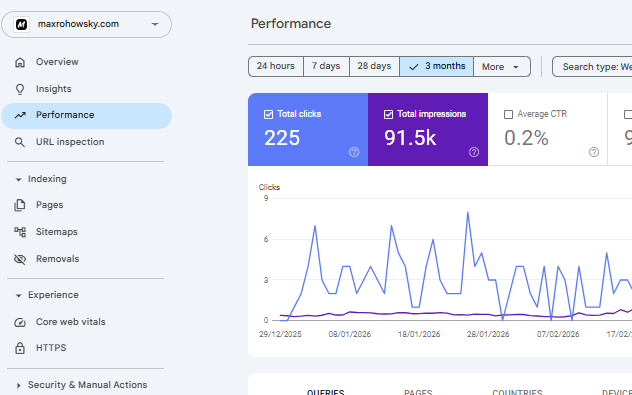Image resolution: width=632 pixels, height=395 pixels.
Task: Click the Performance trend-line icon
Action: click(20, 115)
